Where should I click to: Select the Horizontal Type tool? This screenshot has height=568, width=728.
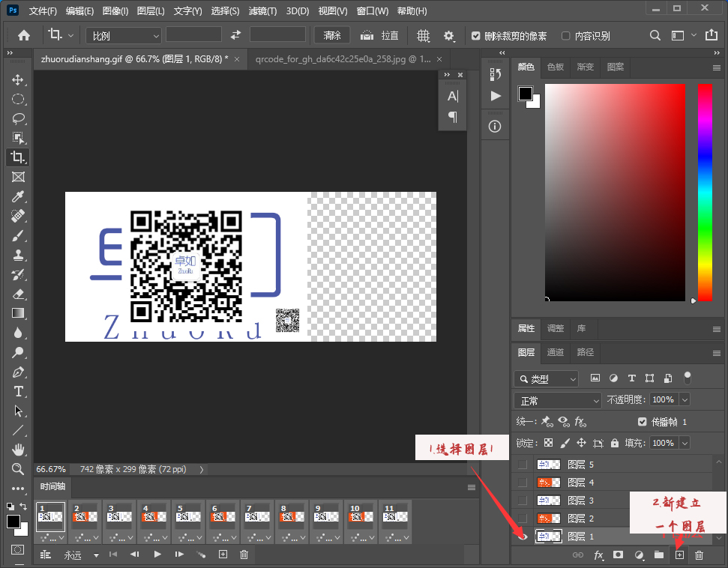[18, 391]
